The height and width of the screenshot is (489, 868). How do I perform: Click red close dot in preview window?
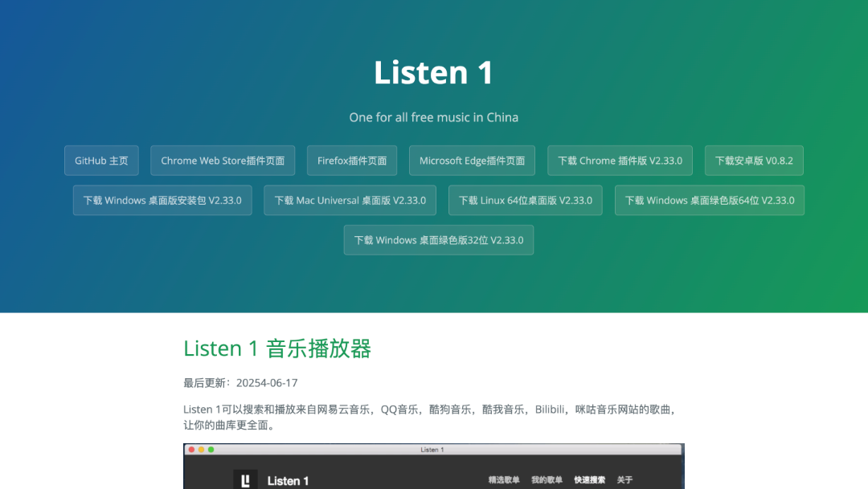(x=191, y=450)
